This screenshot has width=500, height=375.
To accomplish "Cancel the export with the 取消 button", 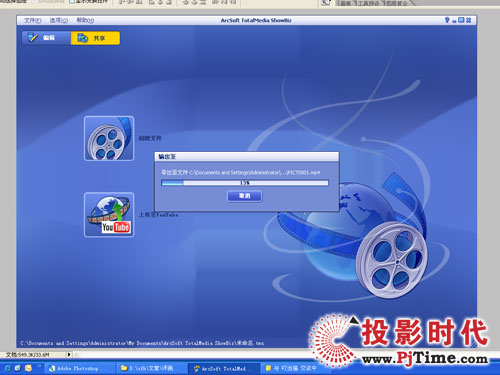I will pos(245,196).
